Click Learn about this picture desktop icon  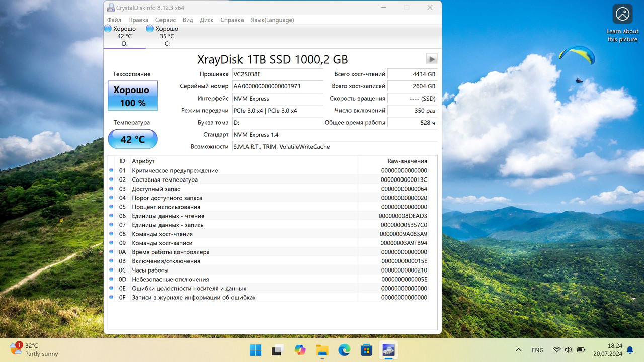point(622,24)
